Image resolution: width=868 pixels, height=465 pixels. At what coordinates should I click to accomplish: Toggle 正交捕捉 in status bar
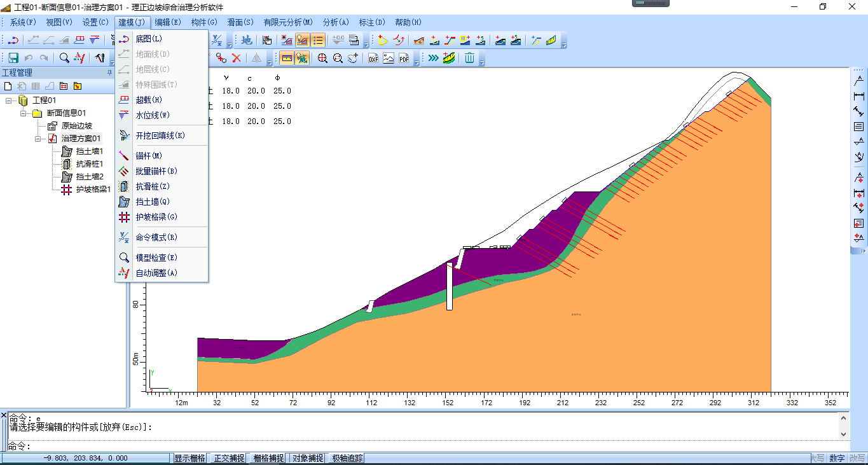pos(229,458)
